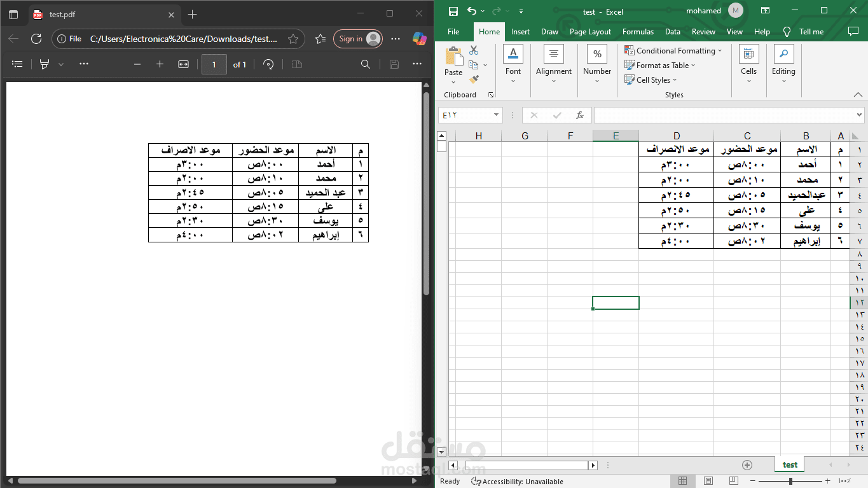Click Excel zoom out minus button
This screenshot has height=488, width=868.
(x=753, y=481)
